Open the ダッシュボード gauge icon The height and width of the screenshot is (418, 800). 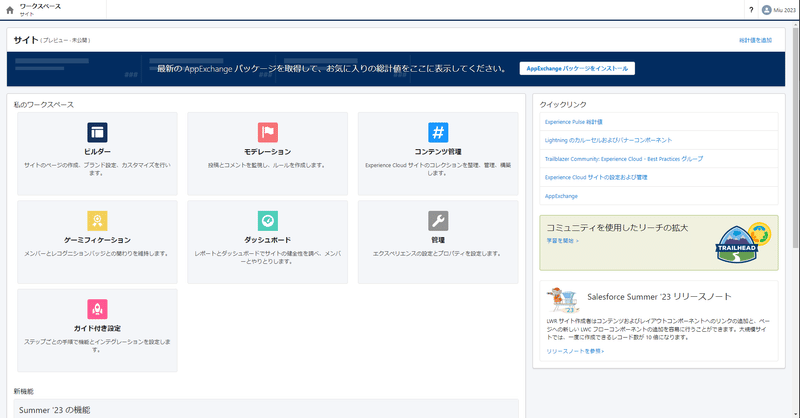268,220
